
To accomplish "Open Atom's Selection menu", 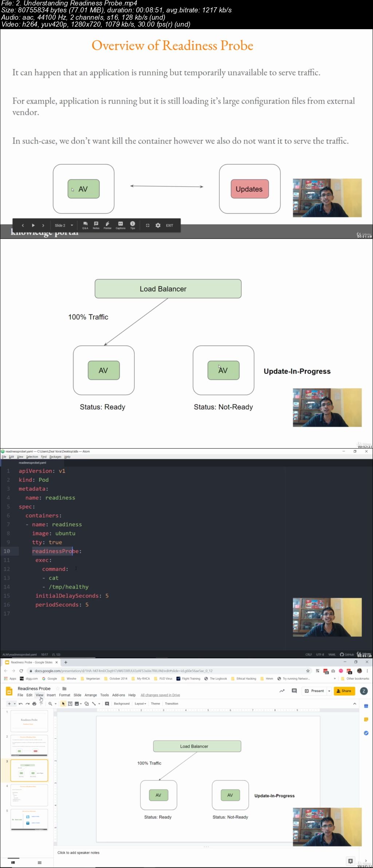I will coord(32,457).
